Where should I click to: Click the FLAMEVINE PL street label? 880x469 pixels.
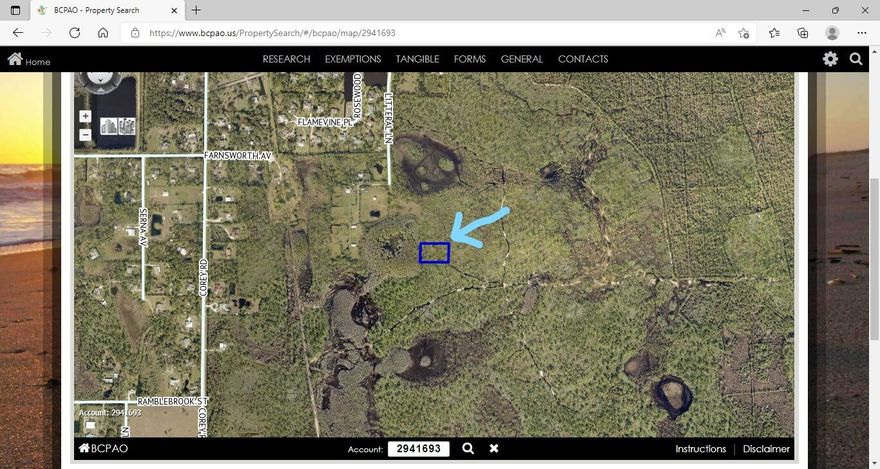(324, 122)
